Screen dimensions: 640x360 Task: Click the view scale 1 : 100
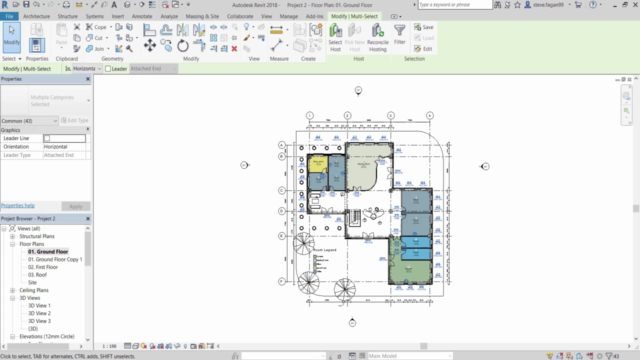point(109,346)
